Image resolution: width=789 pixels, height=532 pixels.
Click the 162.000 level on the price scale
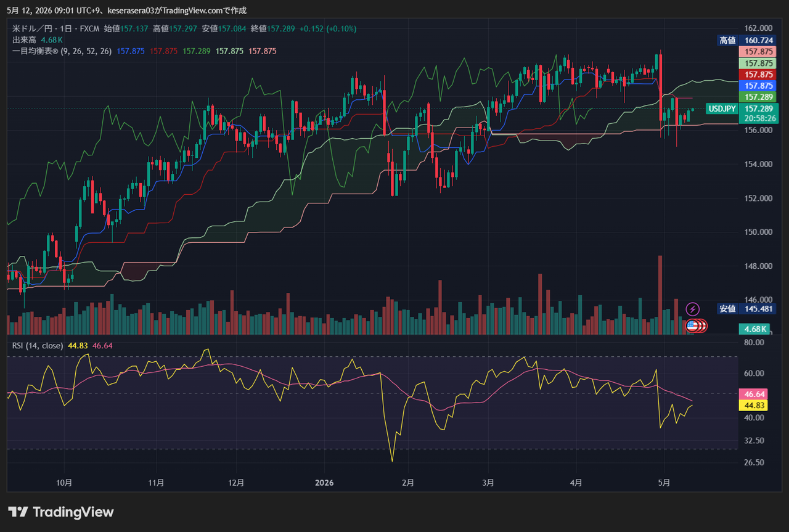tap(758, 28)
